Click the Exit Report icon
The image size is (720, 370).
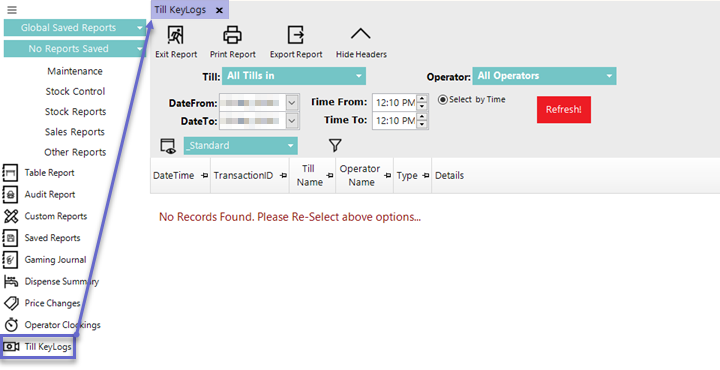175,35
